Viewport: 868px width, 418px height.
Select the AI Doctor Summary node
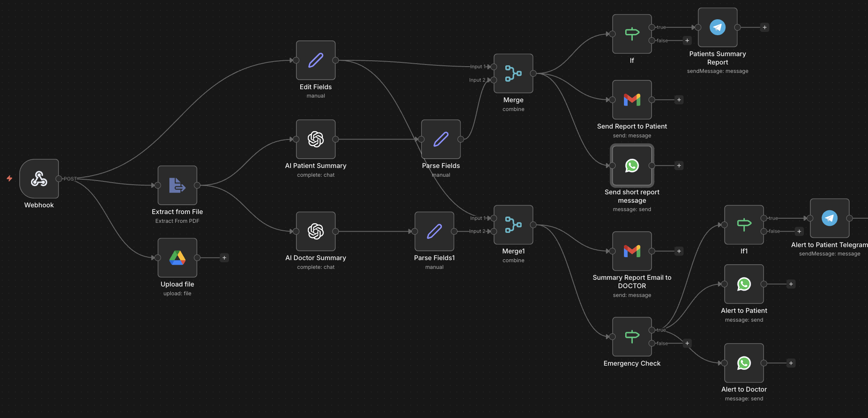(x=316, y=231)
